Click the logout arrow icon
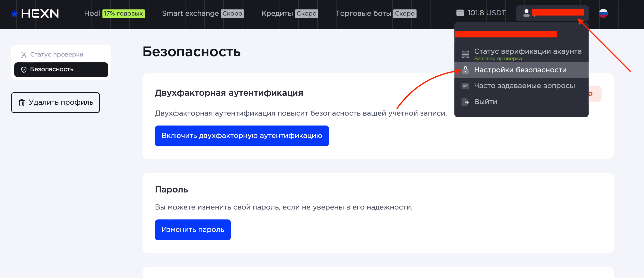This screenshot has height=278, width=644. pos(465,102)
